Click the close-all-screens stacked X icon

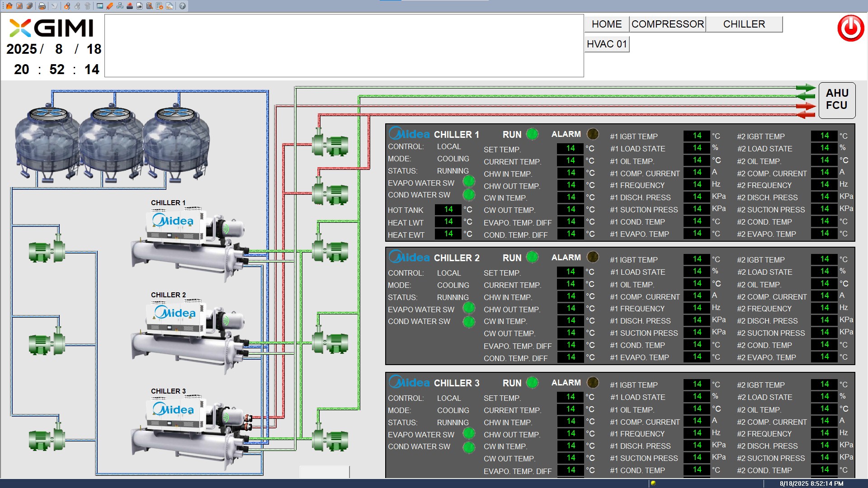tap(29, 6)
